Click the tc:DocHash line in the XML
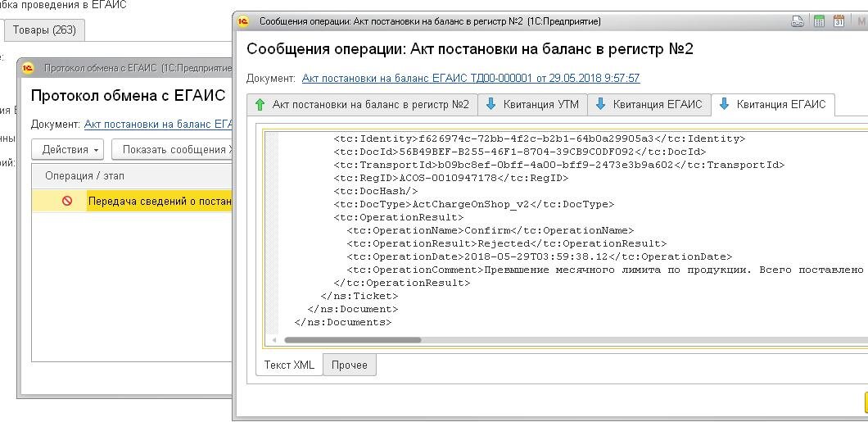The width and height of the screenshot is (868, 422). 376,191
